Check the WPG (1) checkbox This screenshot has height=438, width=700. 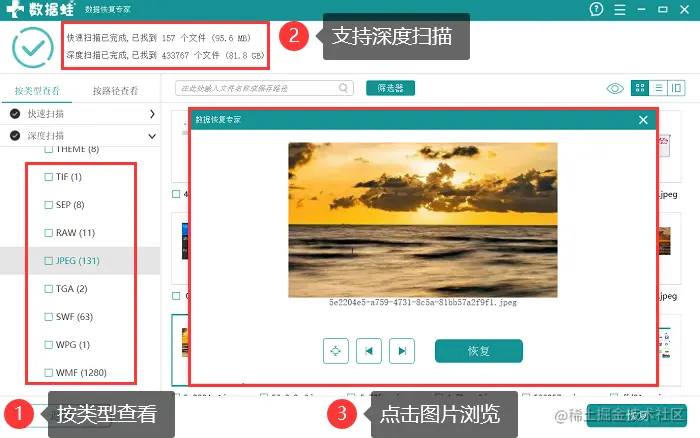point(49,345)
